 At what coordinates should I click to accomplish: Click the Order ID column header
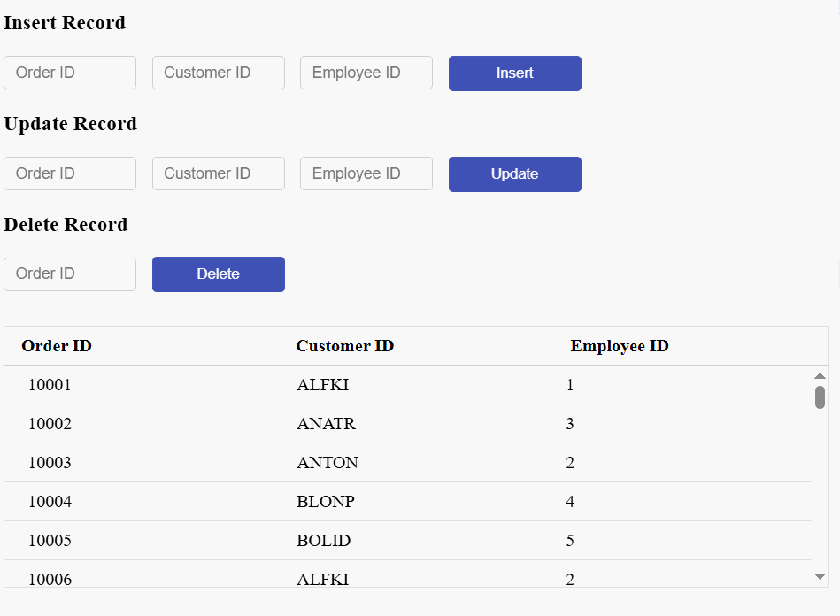click(57, 346)
